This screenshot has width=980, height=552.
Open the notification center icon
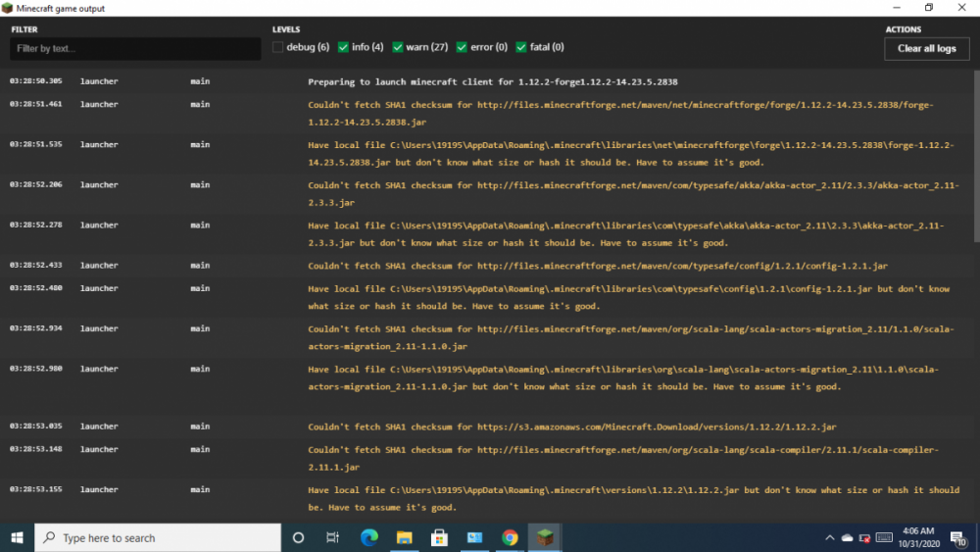click(960, 538)
